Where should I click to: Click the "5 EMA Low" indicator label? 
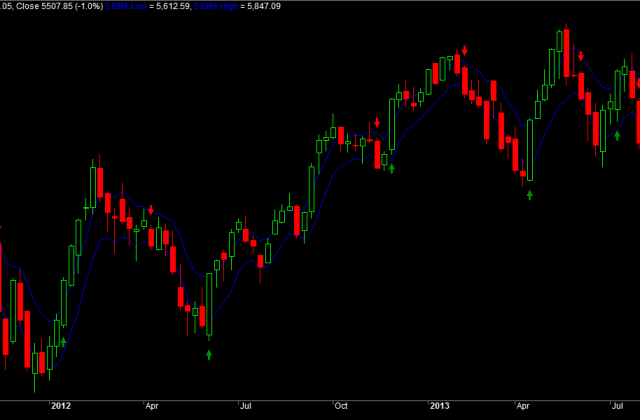126,6
